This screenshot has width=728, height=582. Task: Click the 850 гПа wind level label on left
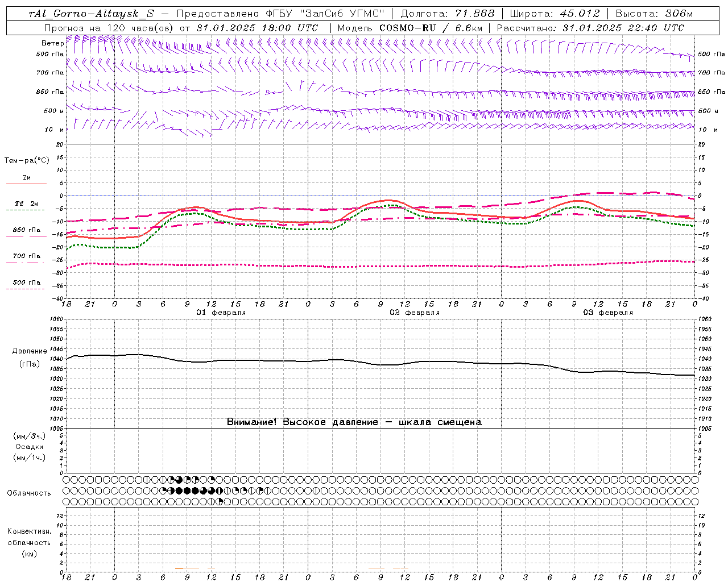[50, 92]
